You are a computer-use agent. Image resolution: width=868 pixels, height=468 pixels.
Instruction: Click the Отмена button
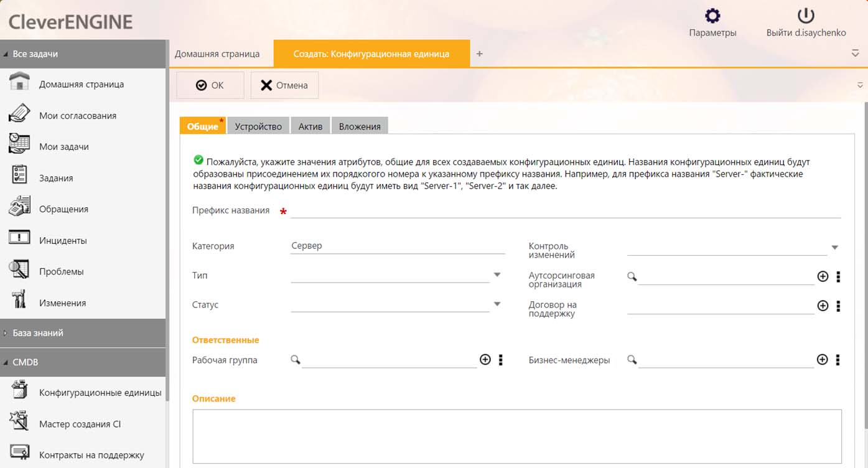[x=284, y=85]
